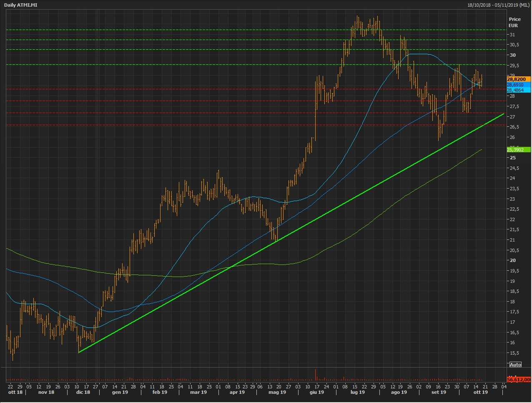The width and height of the screenshot is (532, 403).
Task: Click the 27,5 price axis label
Action: (x=514, y=106)
